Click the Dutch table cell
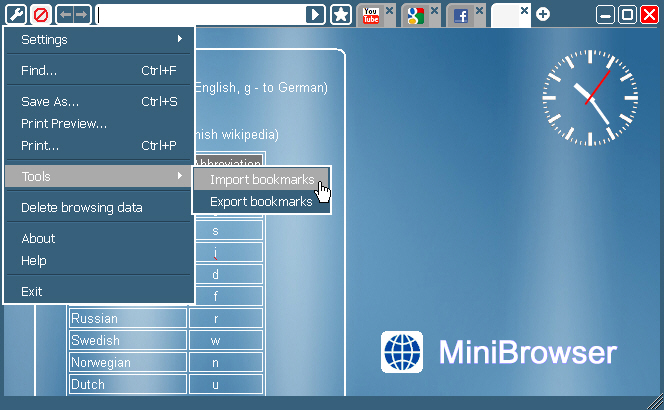 tap(127, 385)
